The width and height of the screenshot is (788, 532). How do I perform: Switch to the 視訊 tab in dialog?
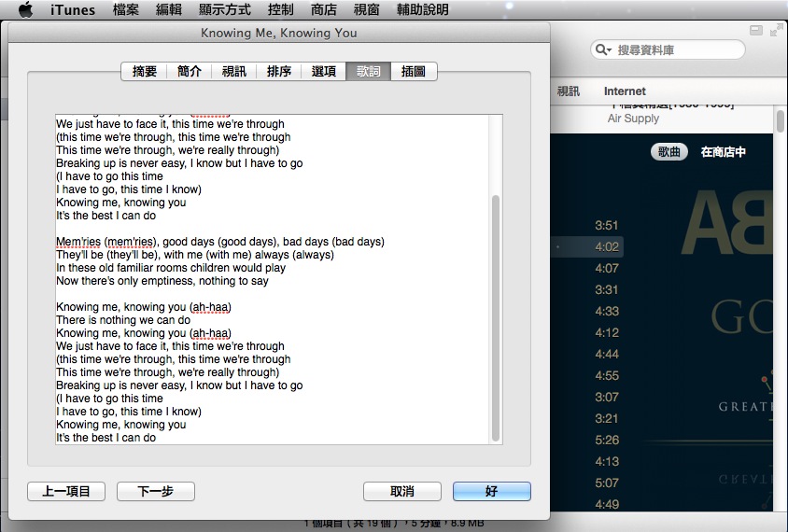click(233, 71)
